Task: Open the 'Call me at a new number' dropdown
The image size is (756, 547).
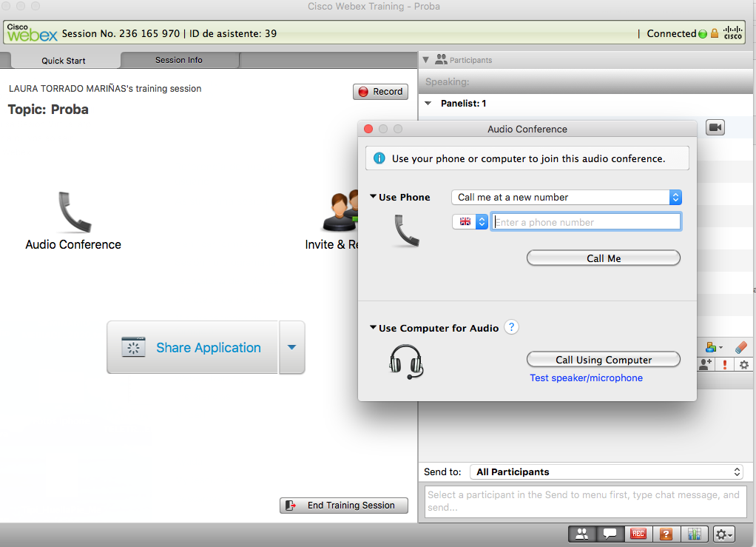Action: (566, 197)
